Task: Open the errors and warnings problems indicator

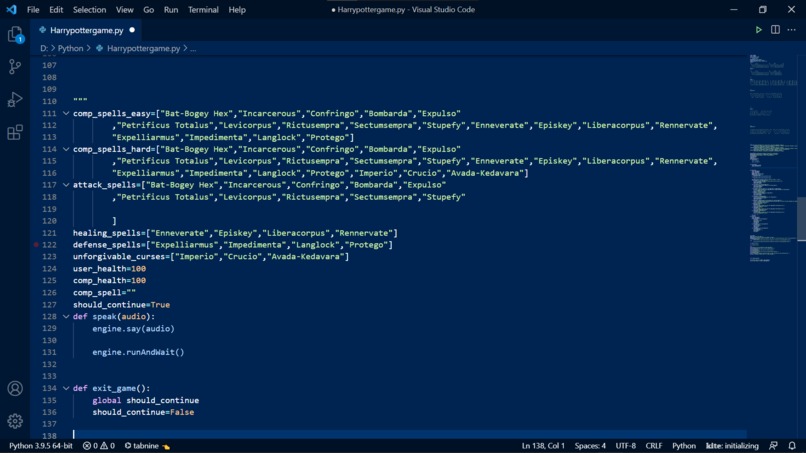Action: tap(99, 446)
